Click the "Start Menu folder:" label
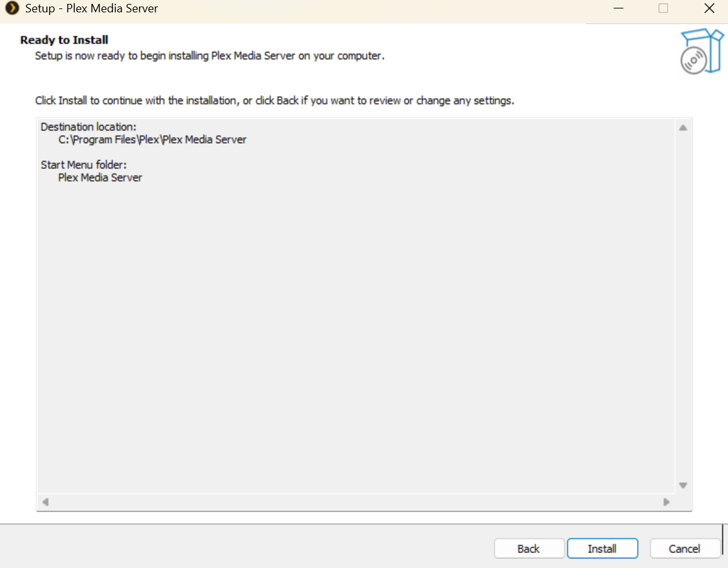The height and width of the screenshot is (568, 728). (x=83, y=164)
